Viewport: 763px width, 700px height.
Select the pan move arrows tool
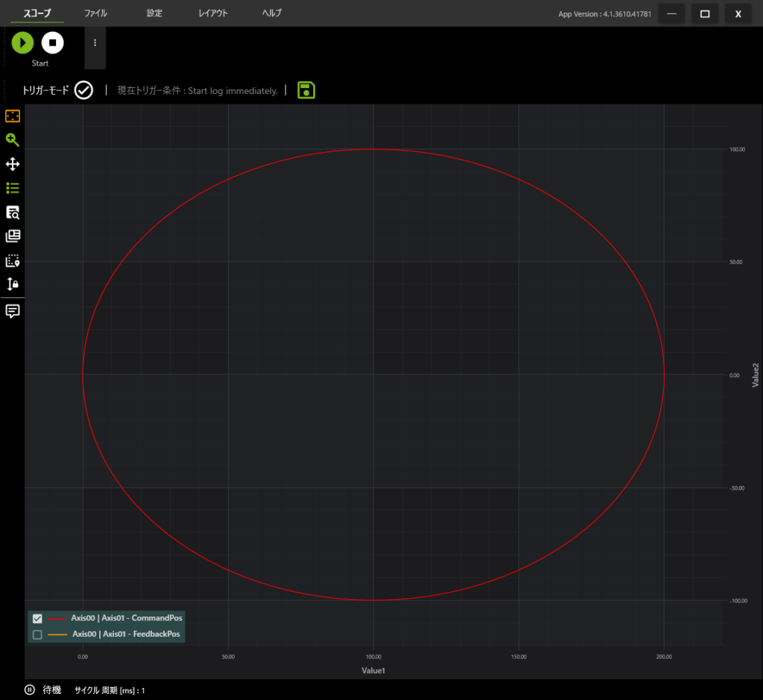point(13,164)
